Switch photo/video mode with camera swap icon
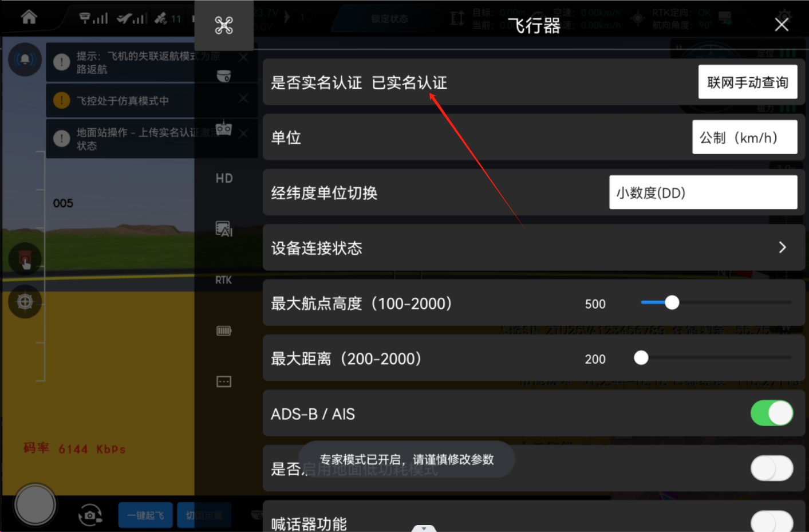809x532 pixels. pos(90,515)
